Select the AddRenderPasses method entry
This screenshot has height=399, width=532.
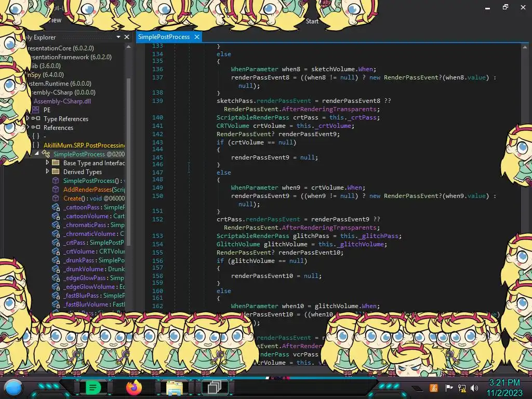[x=94, y=190]
